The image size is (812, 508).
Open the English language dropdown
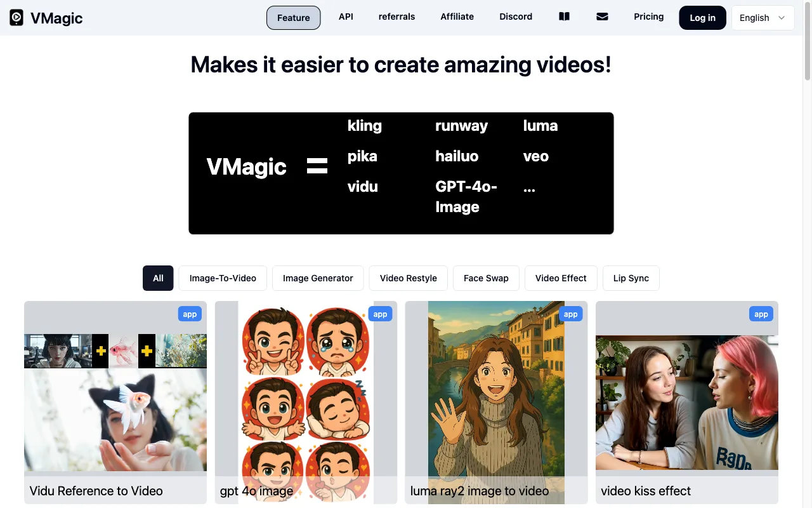tap(763, 18)
